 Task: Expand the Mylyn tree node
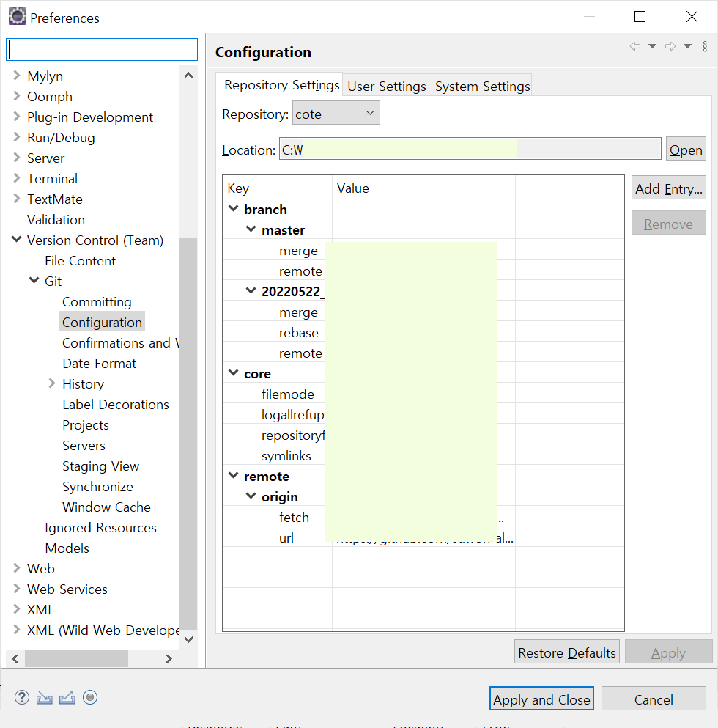(x=17, y=76)
